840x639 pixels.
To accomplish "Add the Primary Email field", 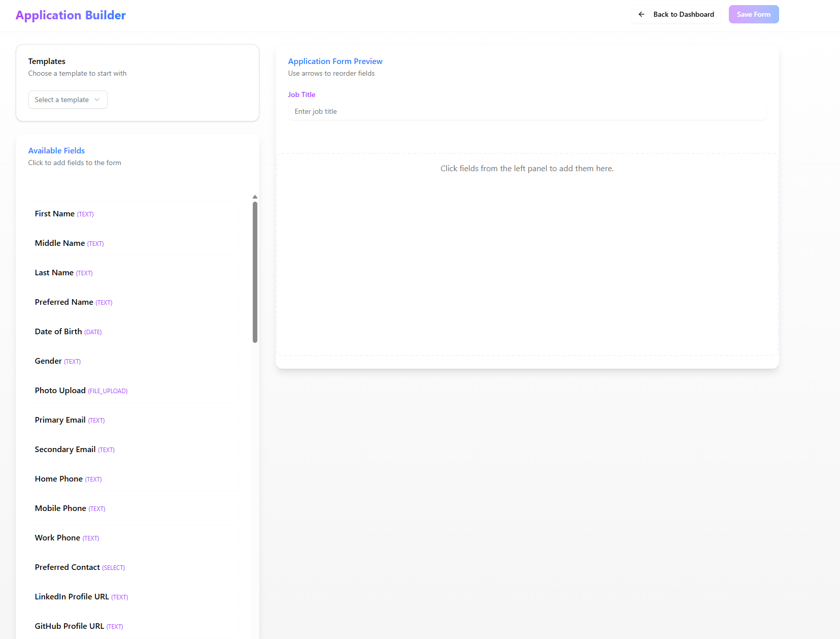I will pyautogui.click(x=134, y=420).
